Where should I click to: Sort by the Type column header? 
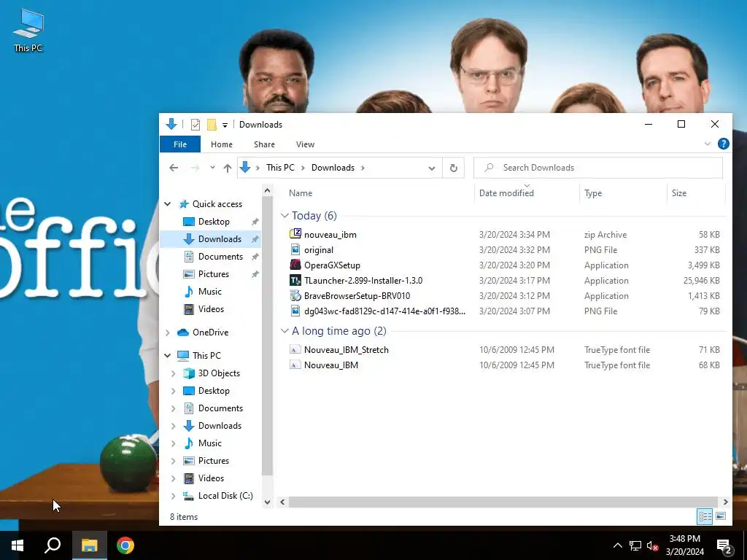593,193
